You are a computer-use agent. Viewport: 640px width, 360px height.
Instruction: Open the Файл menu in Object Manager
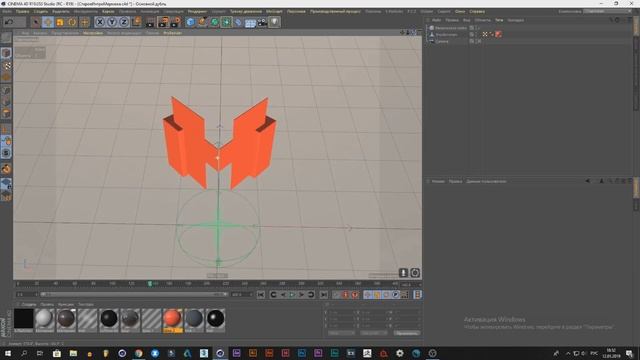click(436, 20)
